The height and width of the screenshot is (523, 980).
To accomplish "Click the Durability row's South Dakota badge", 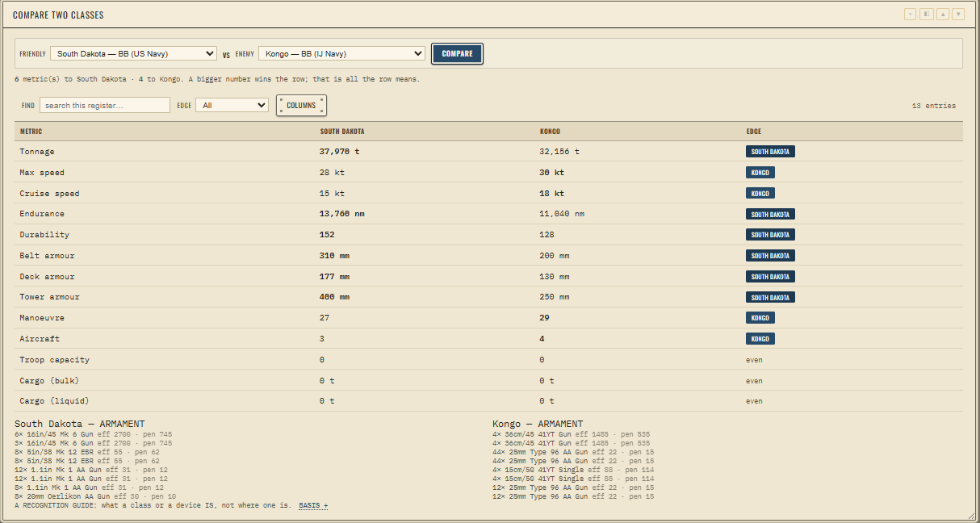I will [770, 235].
